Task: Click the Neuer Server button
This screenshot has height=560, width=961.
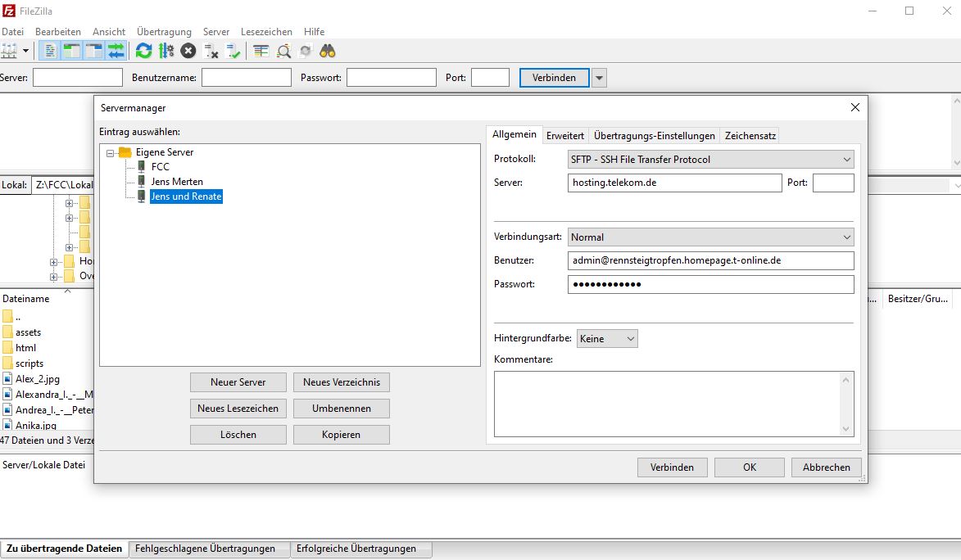Action: [x=238, y=382]
